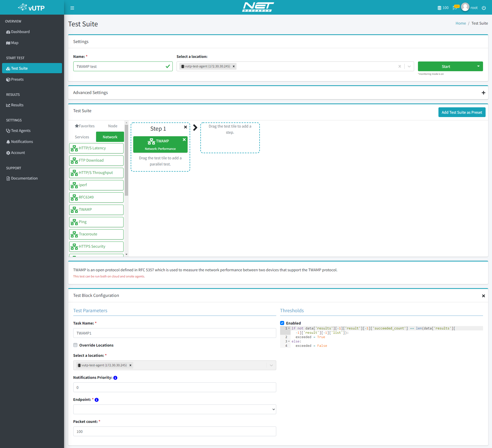Switch to the Favorites tab
The image size is (492, 448).
click(85, 126)
